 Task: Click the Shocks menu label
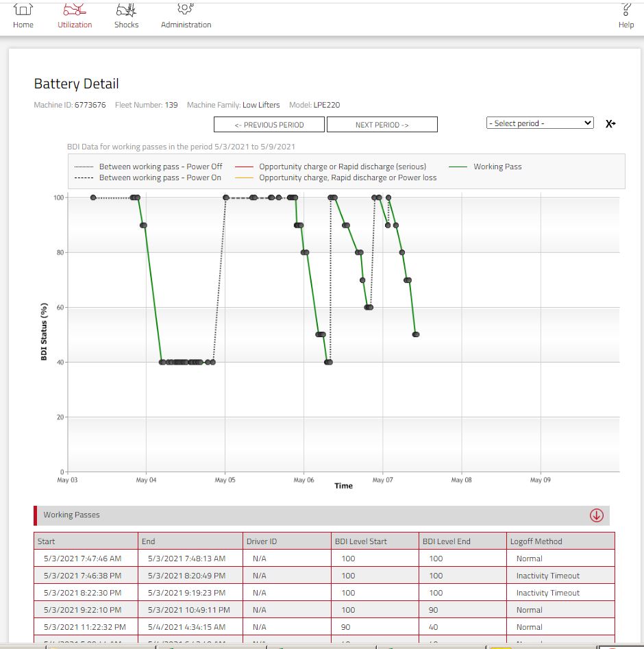(126, 25)
